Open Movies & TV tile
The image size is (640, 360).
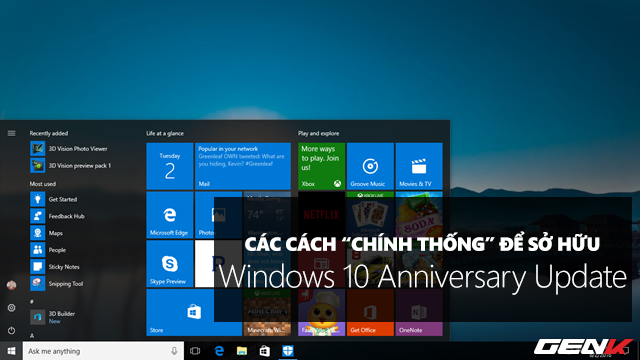(x=419, y=166)
